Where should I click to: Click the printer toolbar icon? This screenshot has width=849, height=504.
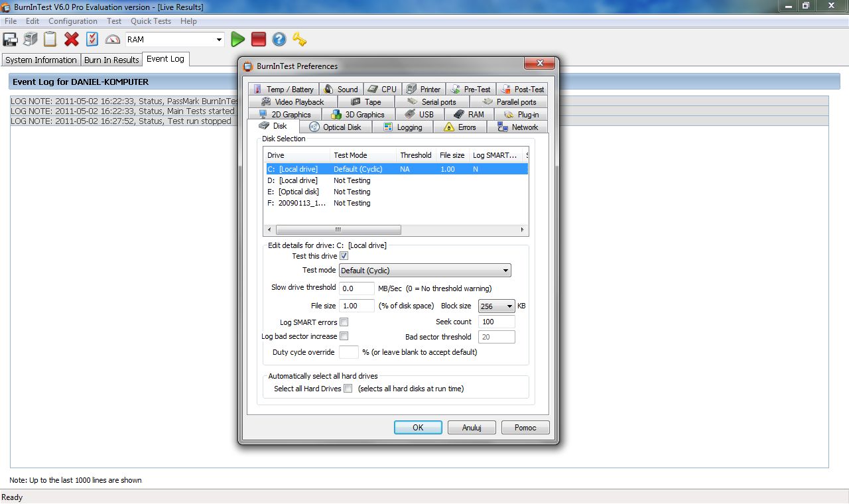point(30,39)
